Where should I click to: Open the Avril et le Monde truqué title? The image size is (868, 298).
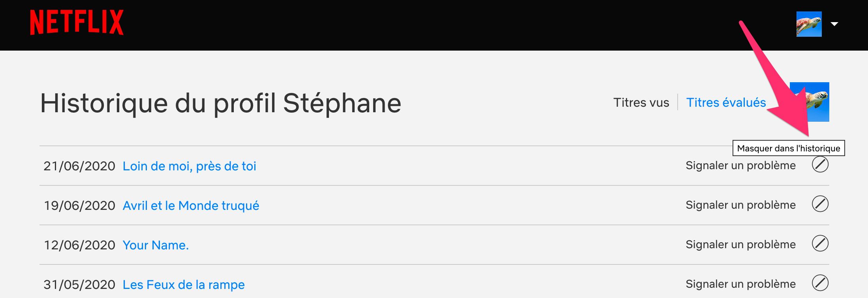[x=191, y=206]
